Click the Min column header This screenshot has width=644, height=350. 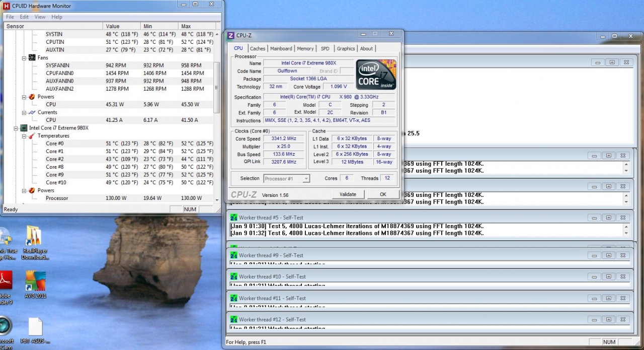[x=159, y=26]
